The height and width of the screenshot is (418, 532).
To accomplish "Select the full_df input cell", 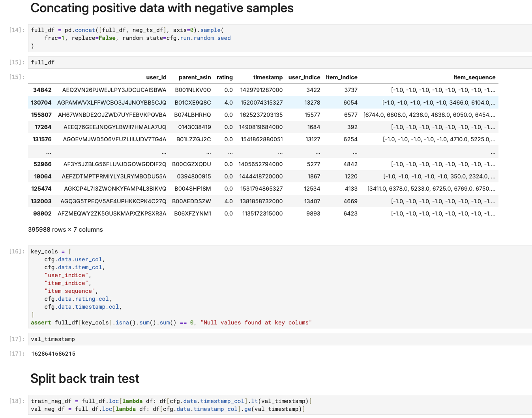I will (280, 62).
